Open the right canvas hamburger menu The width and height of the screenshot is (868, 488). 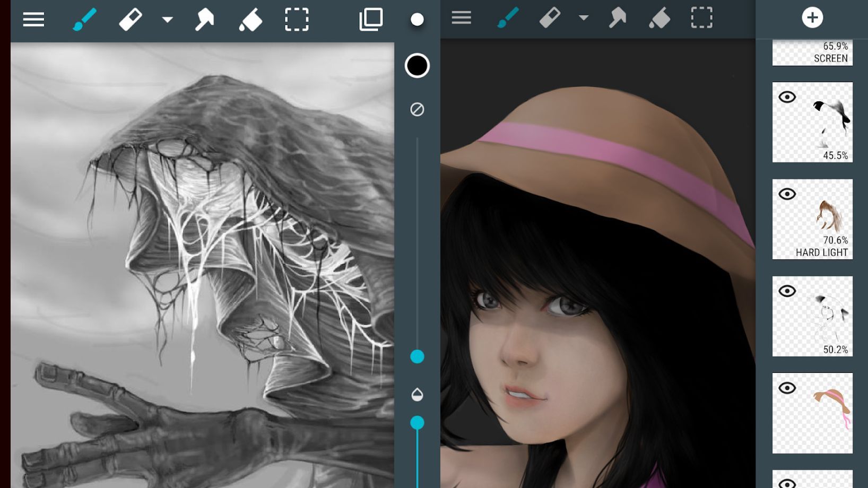pyautogui.click(x=461, y=18)
